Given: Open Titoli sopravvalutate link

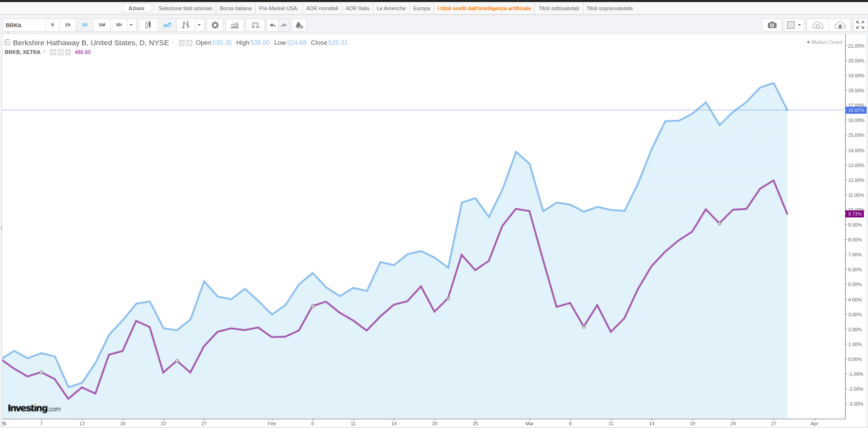Looking at the screenshot, I should tap(609, 8).
